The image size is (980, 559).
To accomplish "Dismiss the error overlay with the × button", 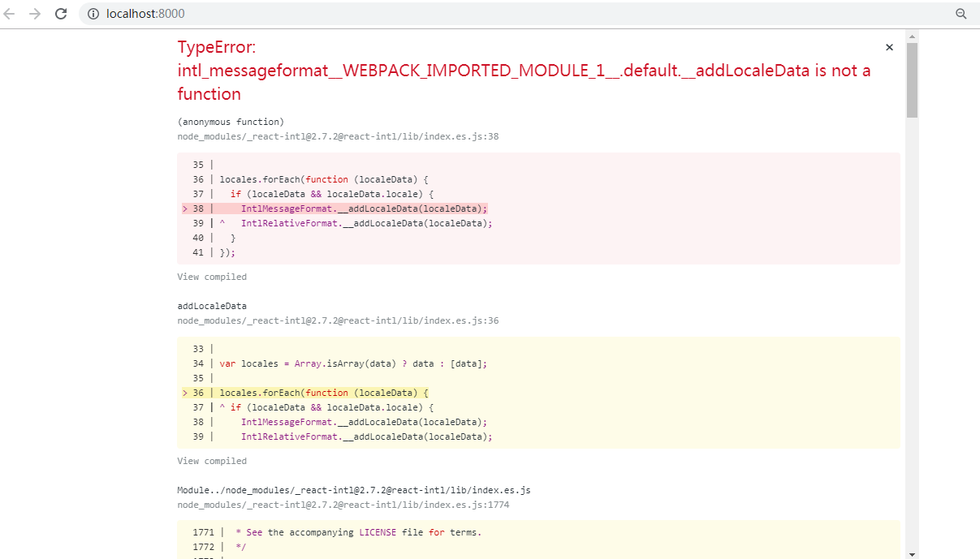I will (x=889, y=47).
